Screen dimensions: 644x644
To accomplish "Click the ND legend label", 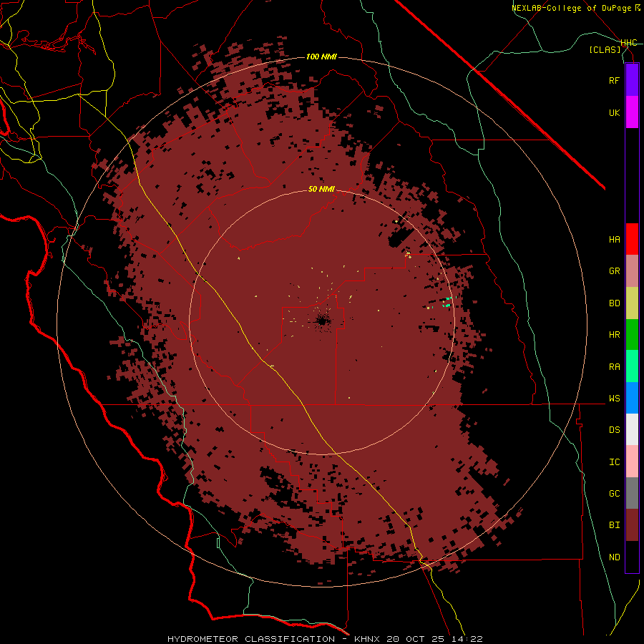I will 614,557.
